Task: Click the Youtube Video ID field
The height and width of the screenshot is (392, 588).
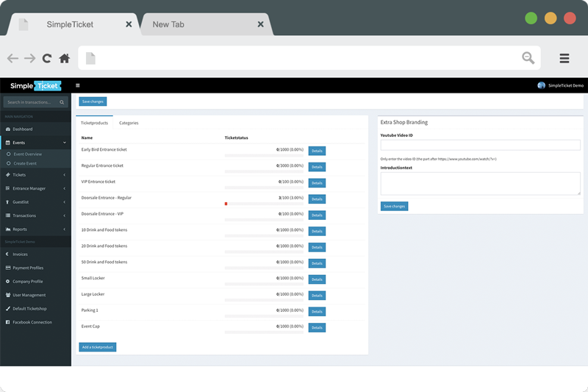Action: coord(481,145)
